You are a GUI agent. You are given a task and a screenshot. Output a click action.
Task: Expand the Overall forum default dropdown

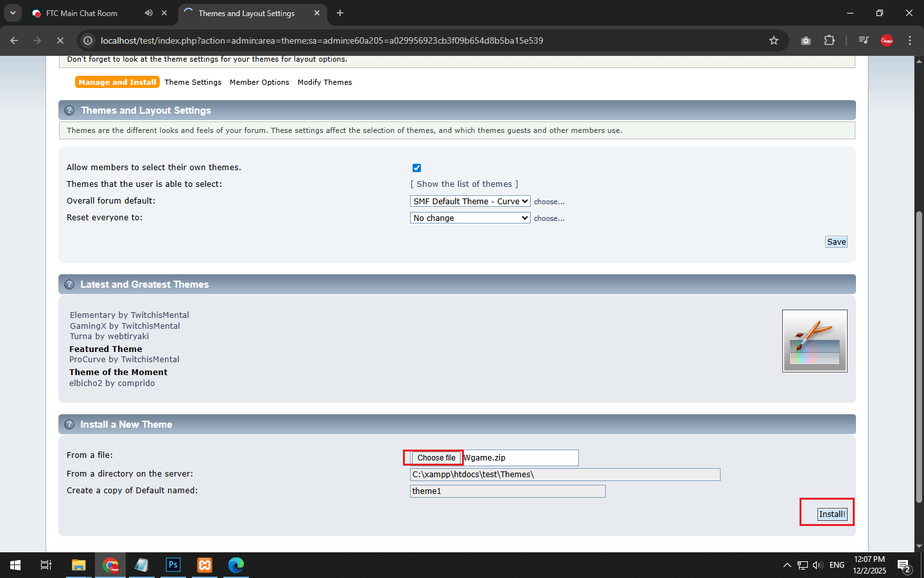pyautogui.click(x=470, y=201)
